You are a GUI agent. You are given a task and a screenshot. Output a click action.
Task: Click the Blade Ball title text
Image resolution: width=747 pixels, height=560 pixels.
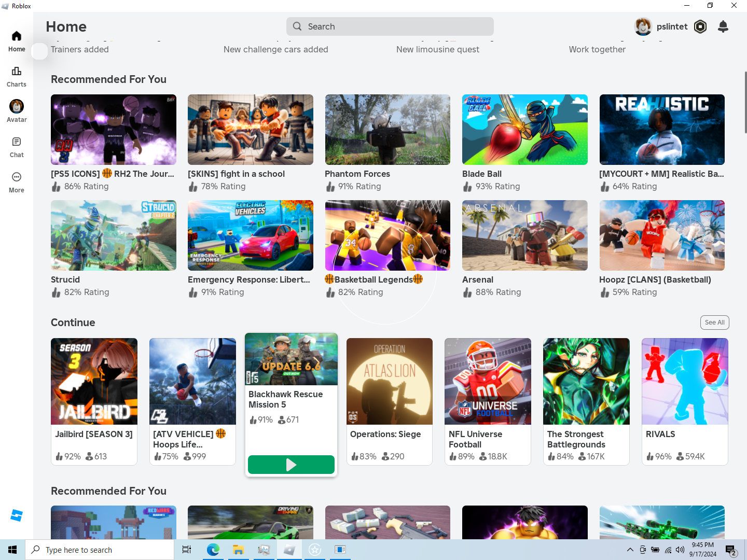[482, 174]
